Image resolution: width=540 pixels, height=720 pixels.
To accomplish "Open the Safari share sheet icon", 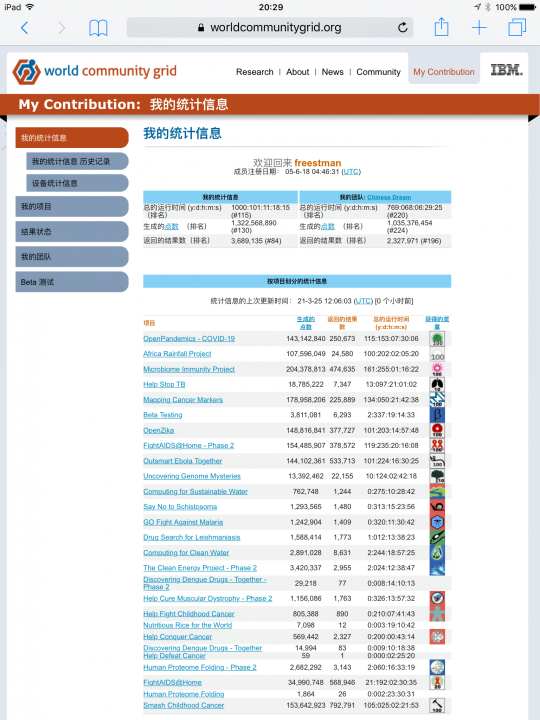I will [x=441, y=27].
